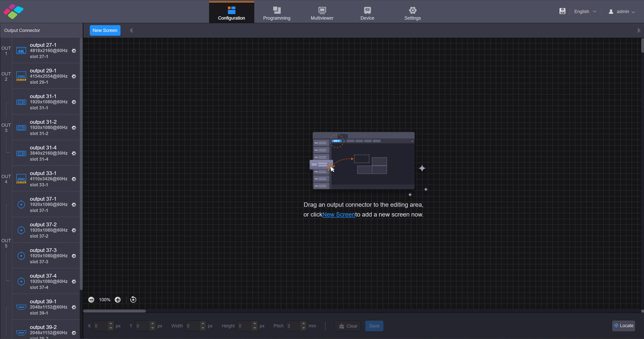Image resolution: width=644 pixels, height=339 pixels.
Task: Open the settings gear for output 33-1
Action: (x=74, y=179)
